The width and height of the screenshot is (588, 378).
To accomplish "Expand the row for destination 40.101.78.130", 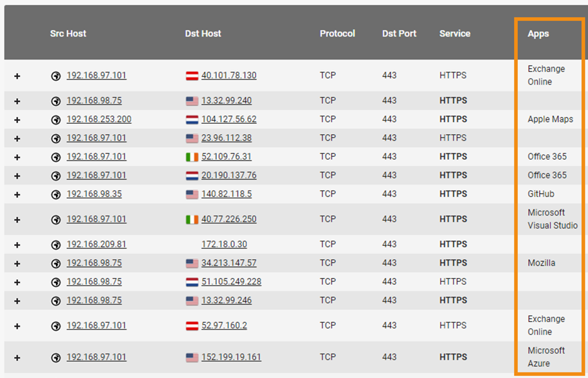I will click(x=17, y=76).
